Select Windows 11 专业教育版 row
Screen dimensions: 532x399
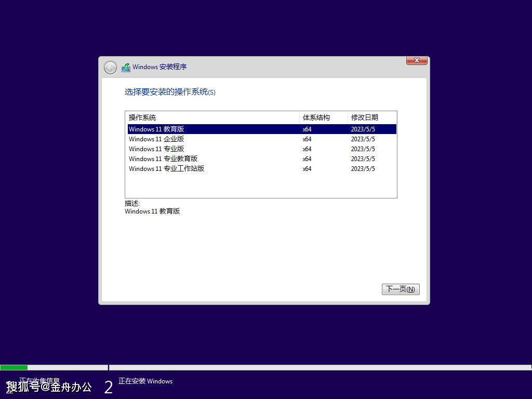262,159
